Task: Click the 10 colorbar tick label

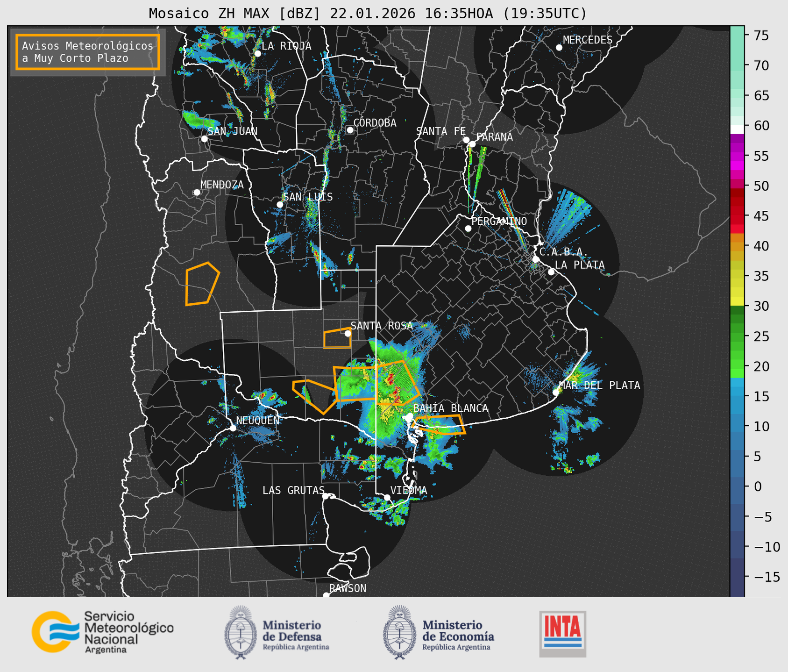Action: coord(761,426)
